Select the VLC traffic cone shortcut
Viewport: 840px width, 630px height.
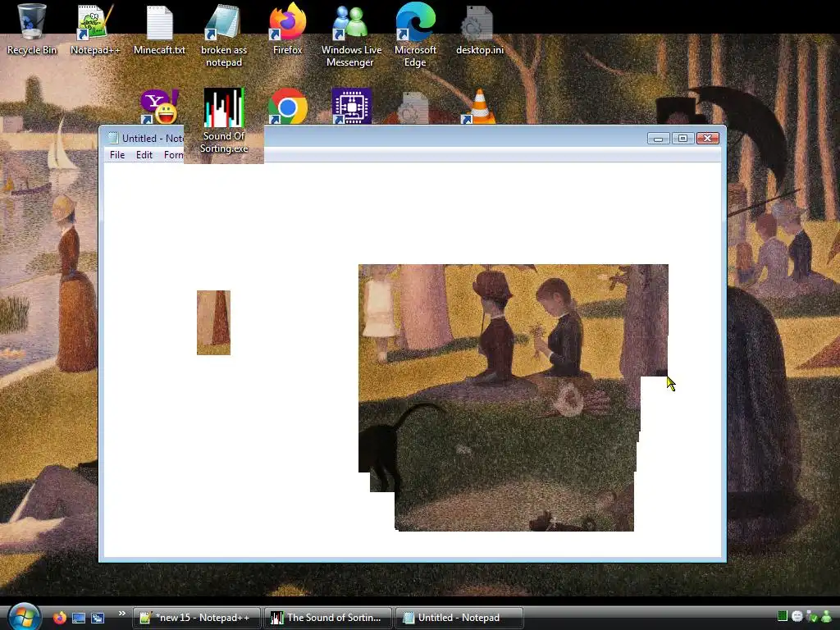click(479, 106)
